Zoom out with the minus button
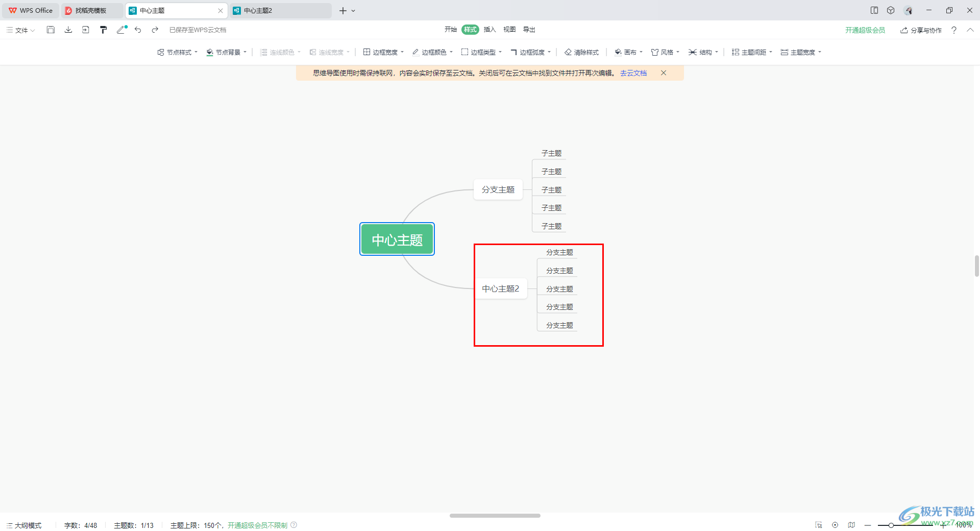Viewport: 980px width, 531px height. (868, 525)
